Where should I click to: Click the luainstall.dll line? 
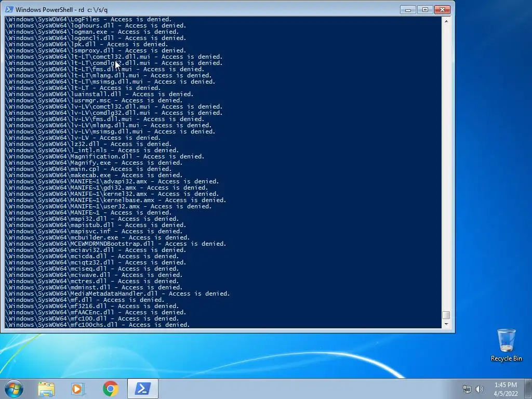(x=99, y=94)
